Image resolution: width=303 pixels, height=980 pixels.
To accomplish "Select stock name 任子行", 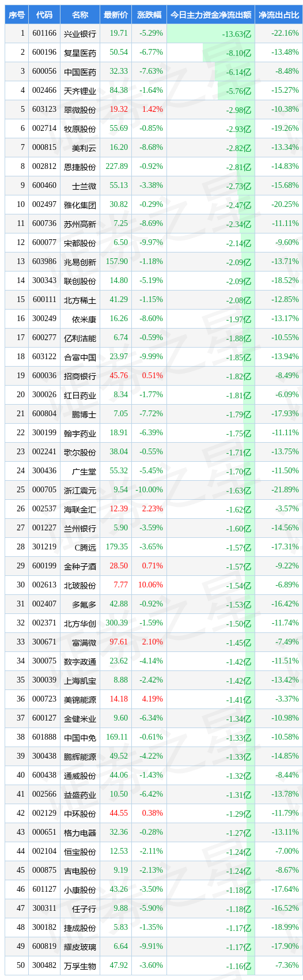I will (84, 909).
